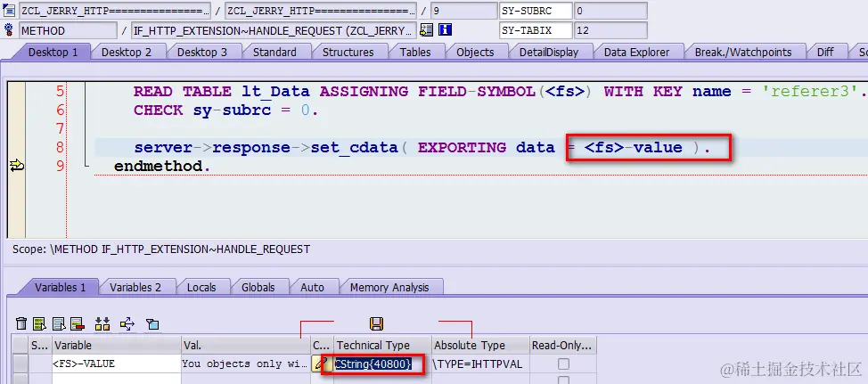Viewport: 868px width, 384px height.
Task: Open the DetailDisplay tab
Action: 549,52
